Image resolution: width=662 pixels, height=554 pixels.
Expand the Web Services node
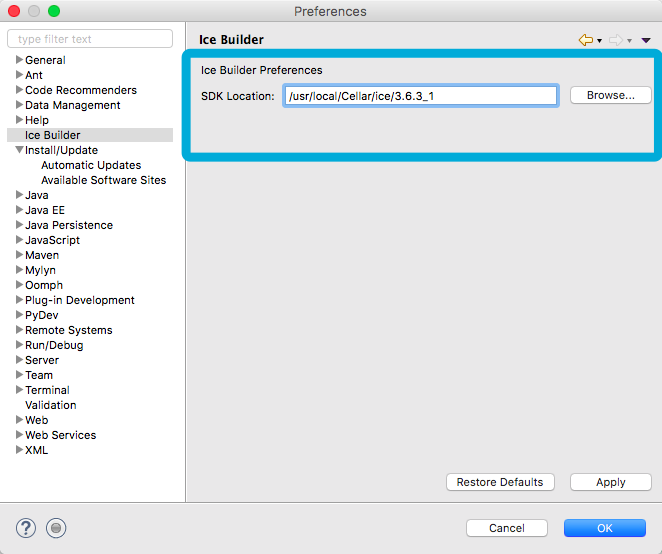click(19, 435)
